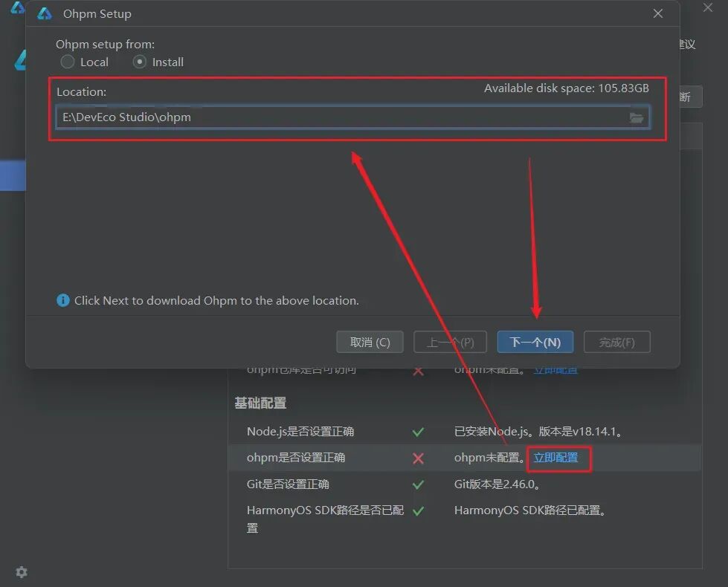The image size is (728, 587).
Task: Click the 基础配置 section heading
Action: click(260, 403)
